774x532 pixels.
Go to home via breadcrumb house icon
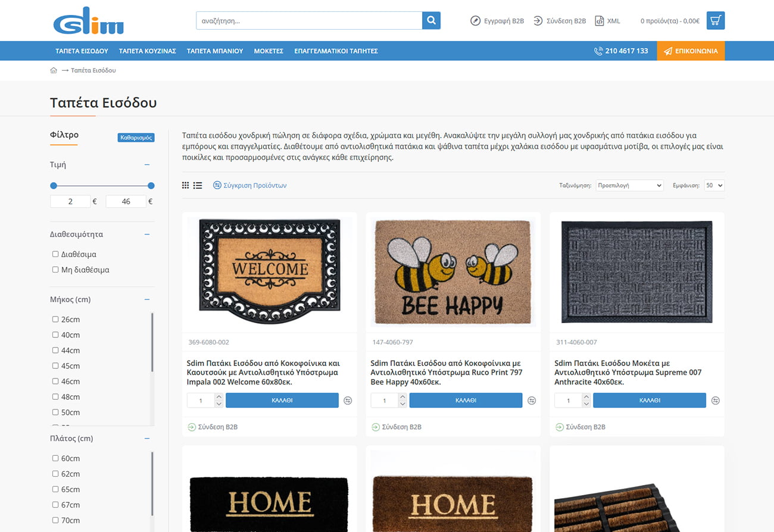pyautogui.click(x=54, y=70)
